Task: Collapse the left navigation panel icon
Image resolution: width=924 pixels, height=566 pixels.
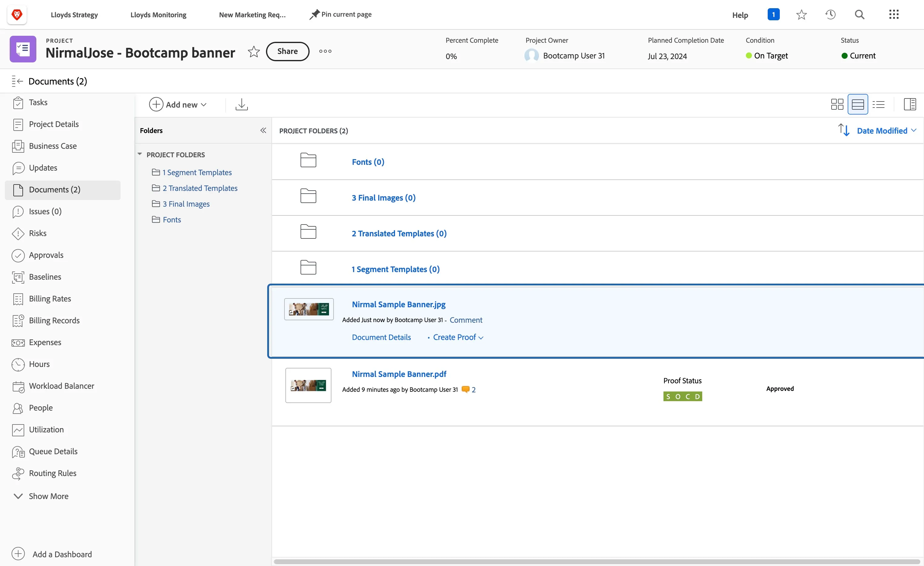Action: tap(17, 81)
